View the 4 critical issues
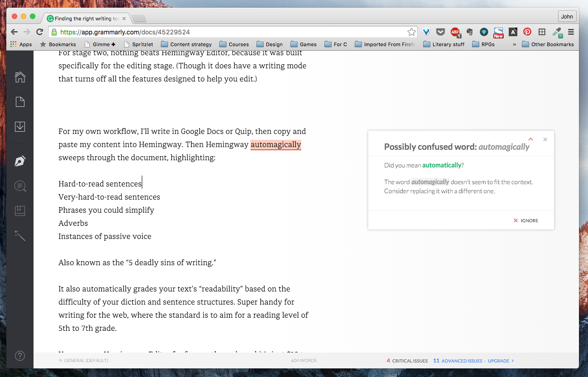 tap(407, 361)
